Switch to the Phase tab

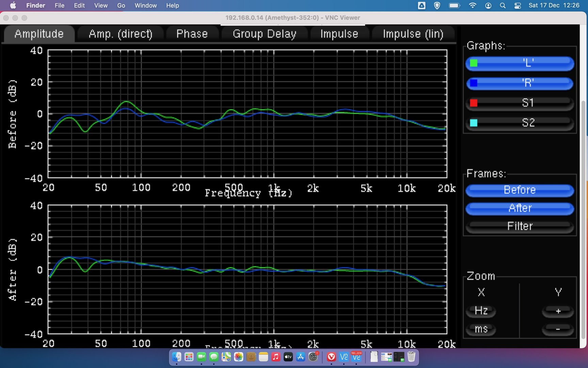click(x=192, y=34)
